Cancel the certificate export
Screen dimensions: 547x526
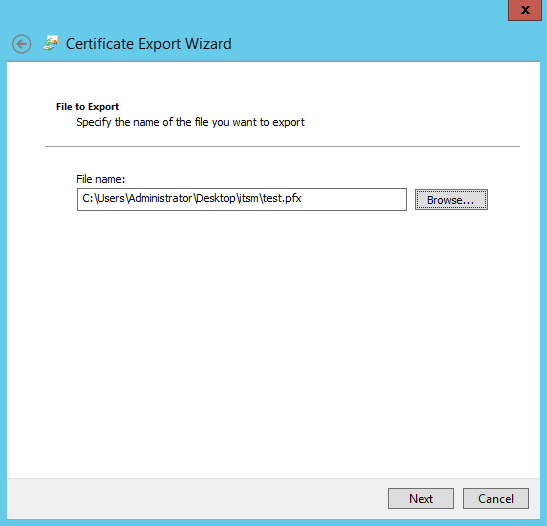tap(496, 498)
